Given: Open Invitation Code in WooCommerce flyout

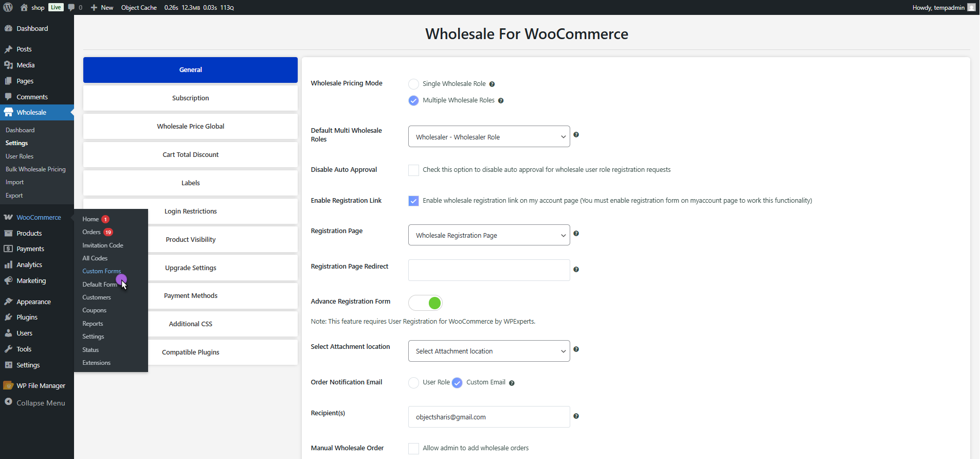Looking at the screenshot, I should click(x=103, y=245).
